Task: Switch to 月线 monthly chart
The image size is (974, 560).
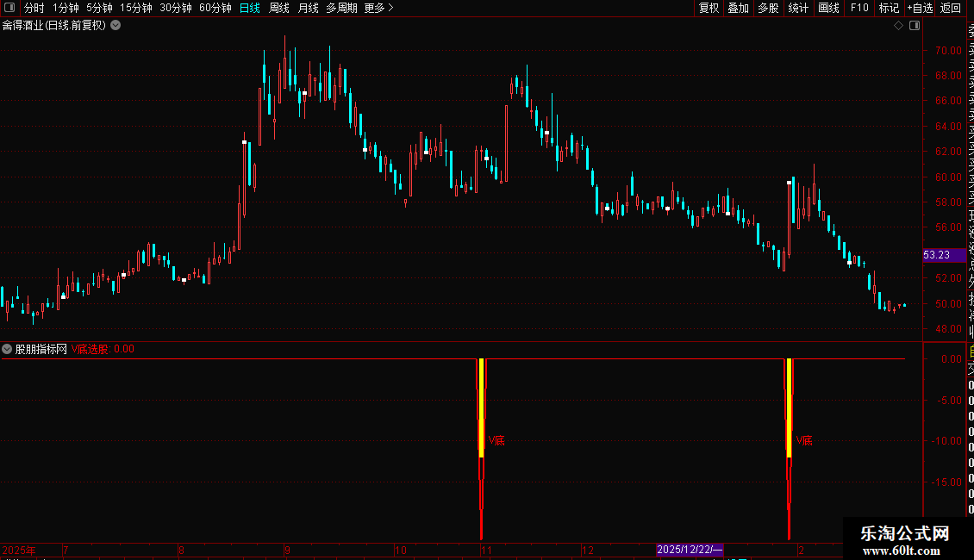Action: point(308,8)
